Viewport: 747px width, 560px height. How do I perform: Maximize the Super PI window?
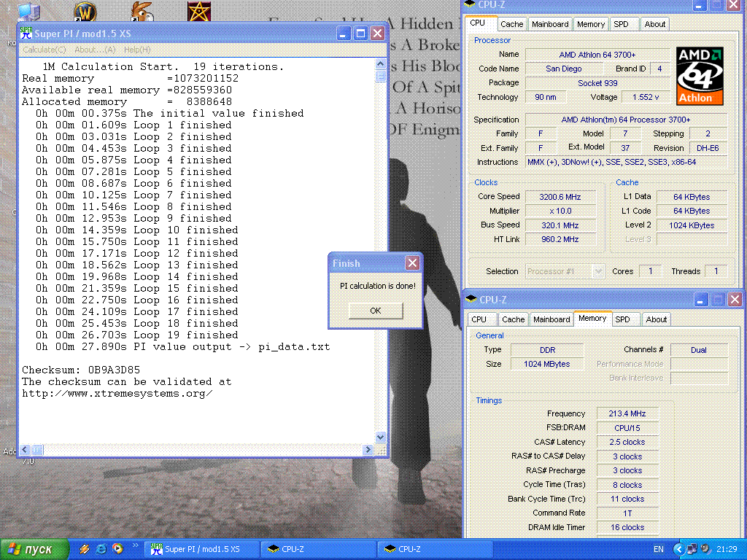tap(360, 34)
